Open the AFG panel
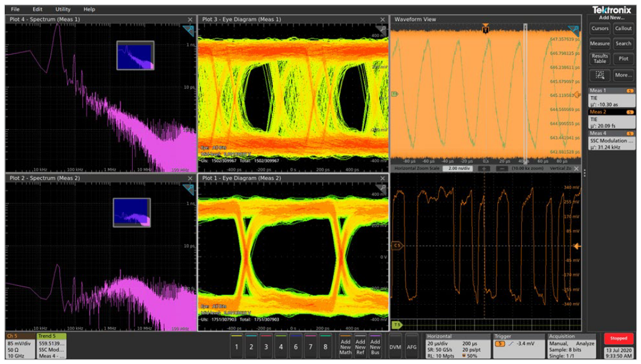 click(413, 348)
